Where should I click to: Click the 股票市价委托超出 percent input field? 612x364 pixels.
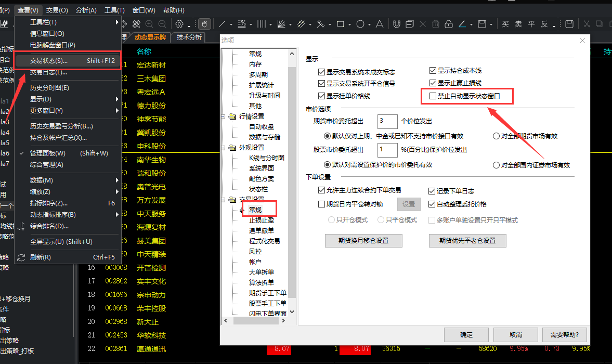(x=387, y=150)
